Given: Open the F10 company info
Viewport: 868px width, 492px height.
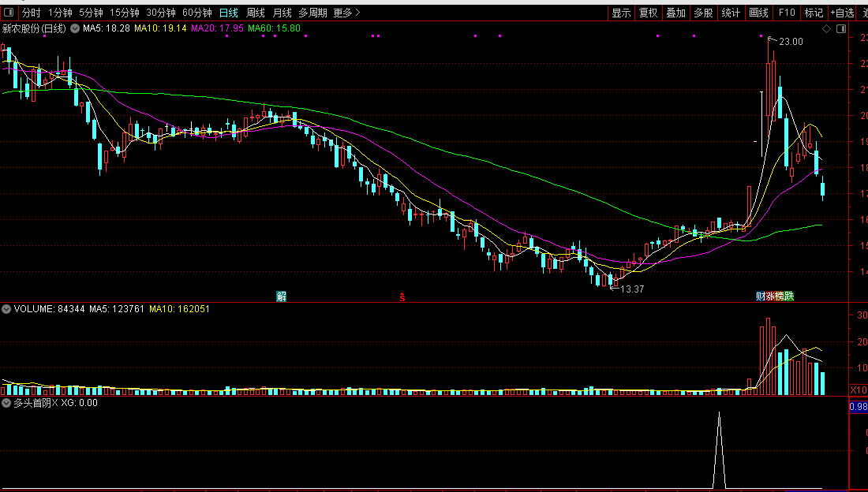Looking at the screenshot, I should (786, 12).
